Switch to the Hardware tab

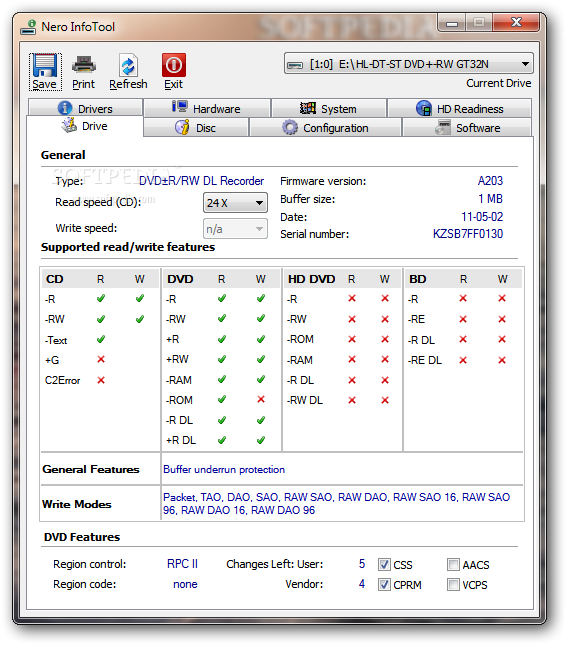(207, 108)
